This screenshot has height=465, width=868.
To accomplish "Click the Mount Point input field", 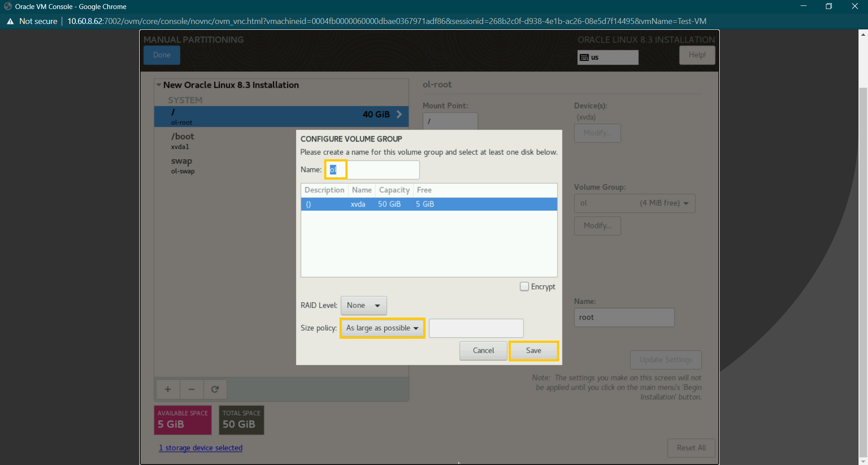I will (x=450, y=121).
